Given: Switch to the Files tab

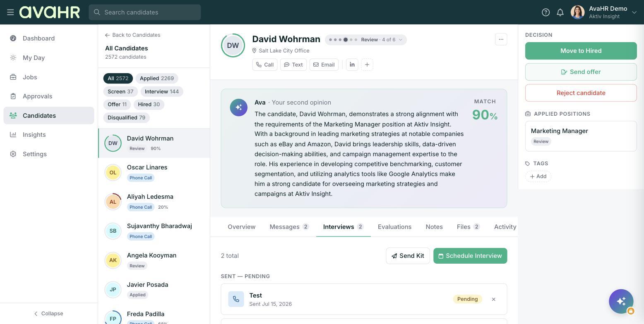Looking at the screenshot, I should tap(469, 227).
